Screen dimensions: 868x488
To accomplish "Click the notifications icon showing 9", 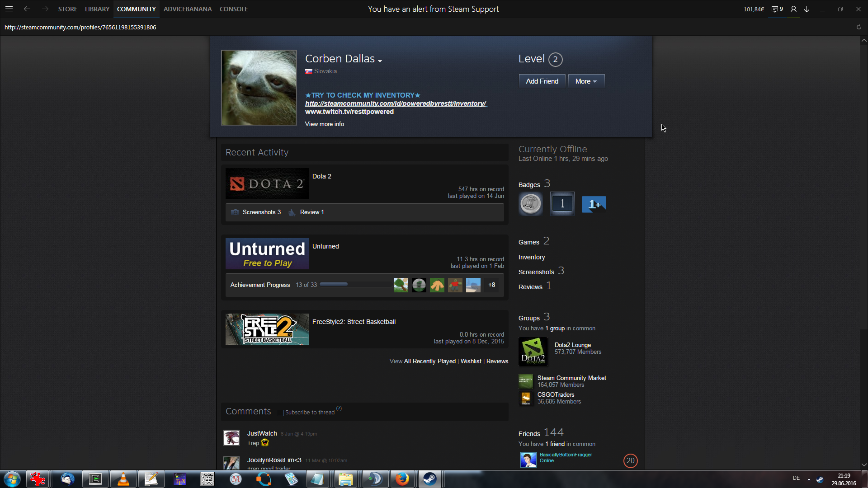I will tap(777, 9).
